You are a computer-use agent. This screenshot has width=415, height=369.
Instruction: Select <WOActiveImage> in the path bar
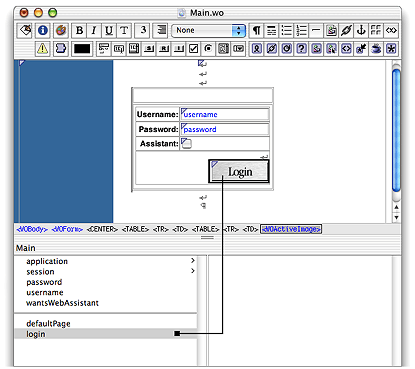tap(291, 229)
